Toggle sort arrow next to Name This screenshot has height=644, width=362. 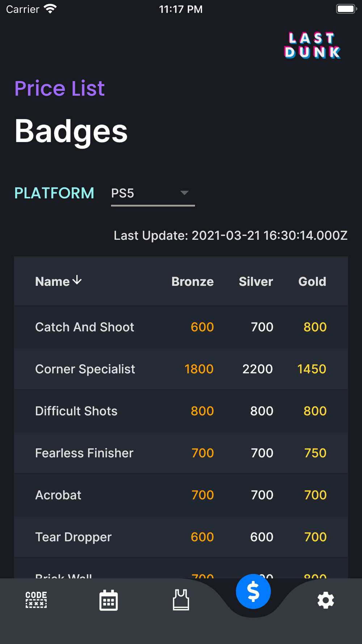(x=77, y=280)
